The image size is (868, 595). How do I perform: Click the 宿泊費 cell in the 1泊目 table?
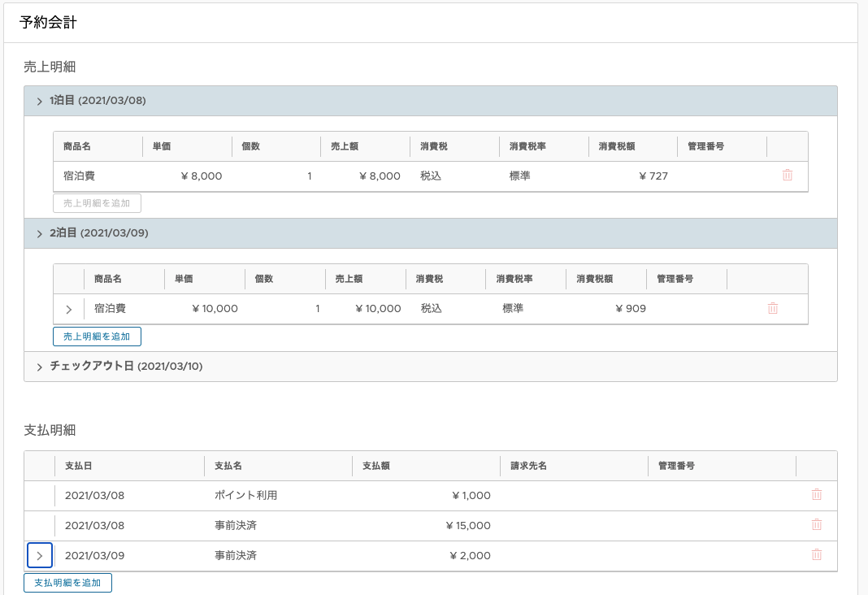79,176
